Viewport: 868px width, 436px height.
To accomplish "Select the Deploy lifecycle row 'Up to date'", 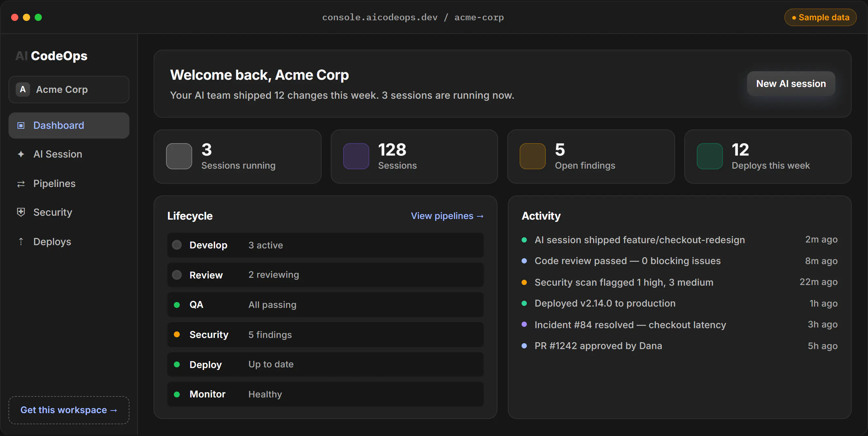I will [x=325, y=364].
